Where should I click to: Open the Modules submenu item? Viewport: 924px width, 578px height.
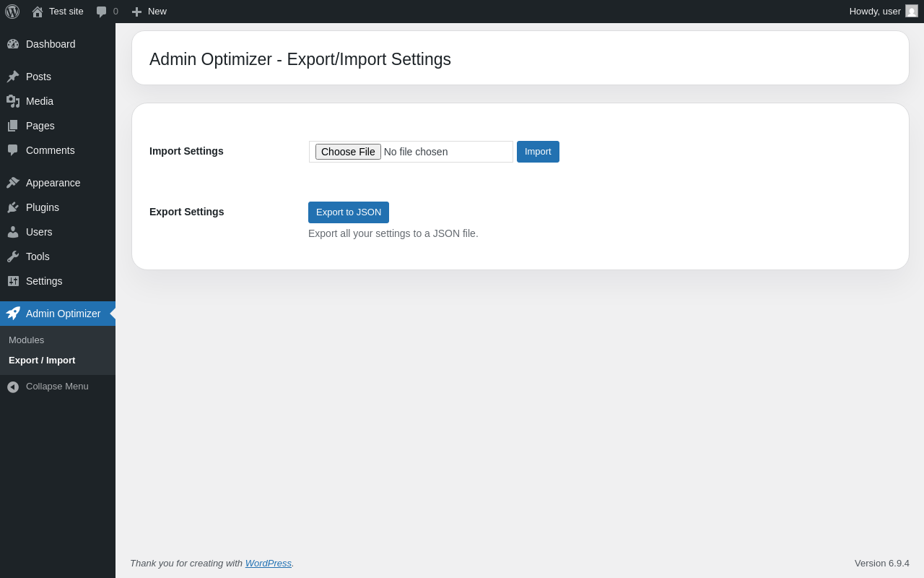[x=27, y=340]
